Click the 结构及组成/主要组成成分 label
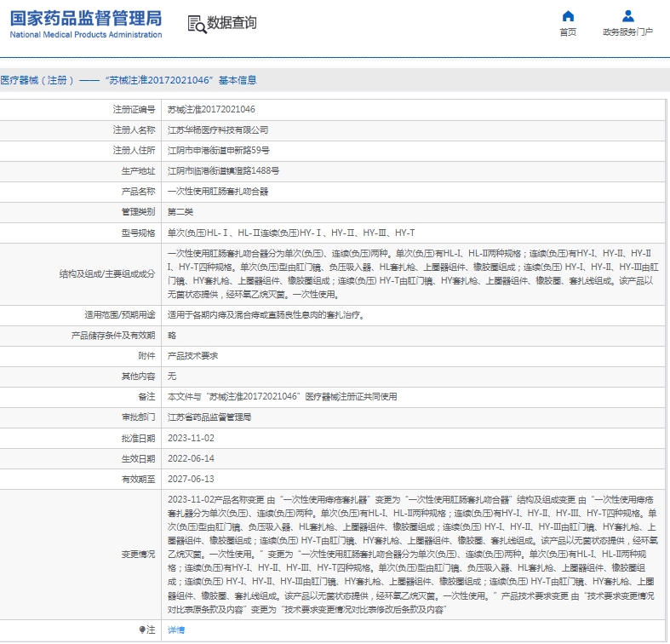Screen dimensions: 670x644 pos(106,274)
